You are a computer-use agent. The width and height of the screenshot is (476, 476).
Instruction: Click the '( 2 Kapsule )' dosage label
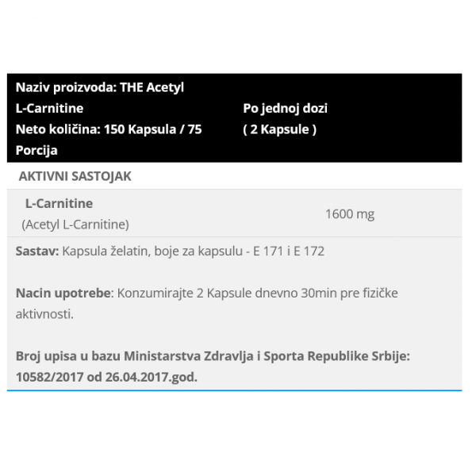(x=279, y=129)
